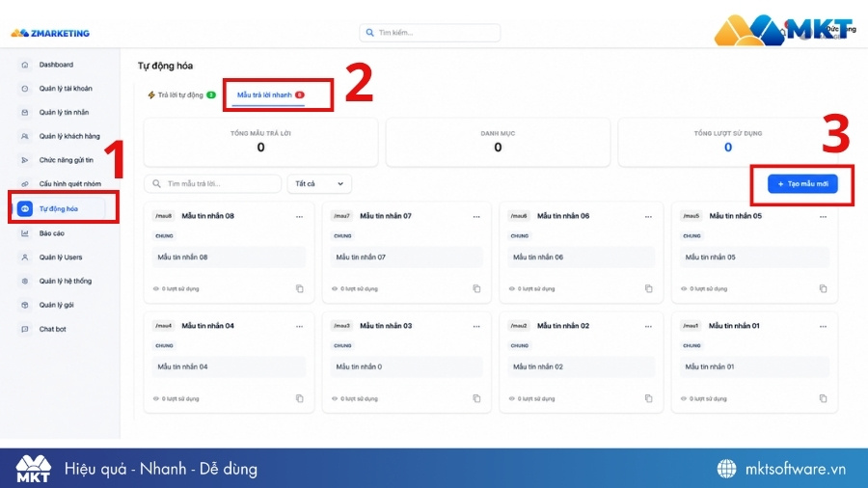
Task: Open options menu for Mẫu tin nhắn 08
Action: click(300, 217)
